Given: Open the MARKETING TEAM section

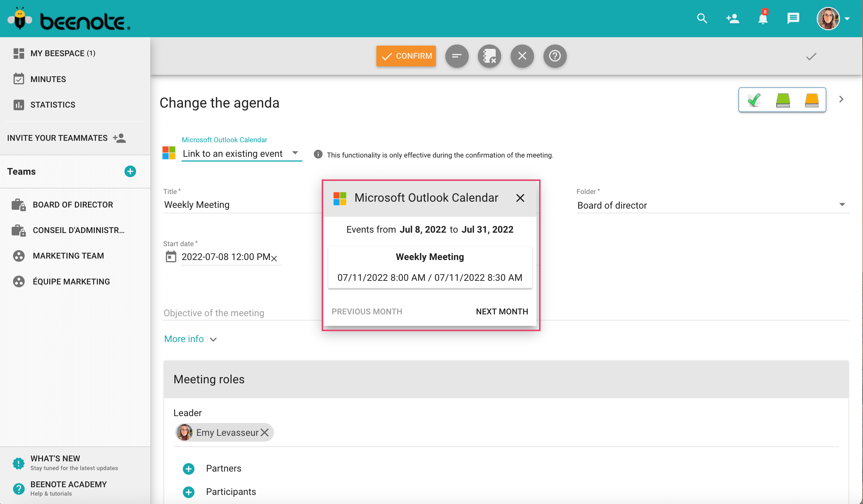Looking at the screenshot, I should 68,256.
